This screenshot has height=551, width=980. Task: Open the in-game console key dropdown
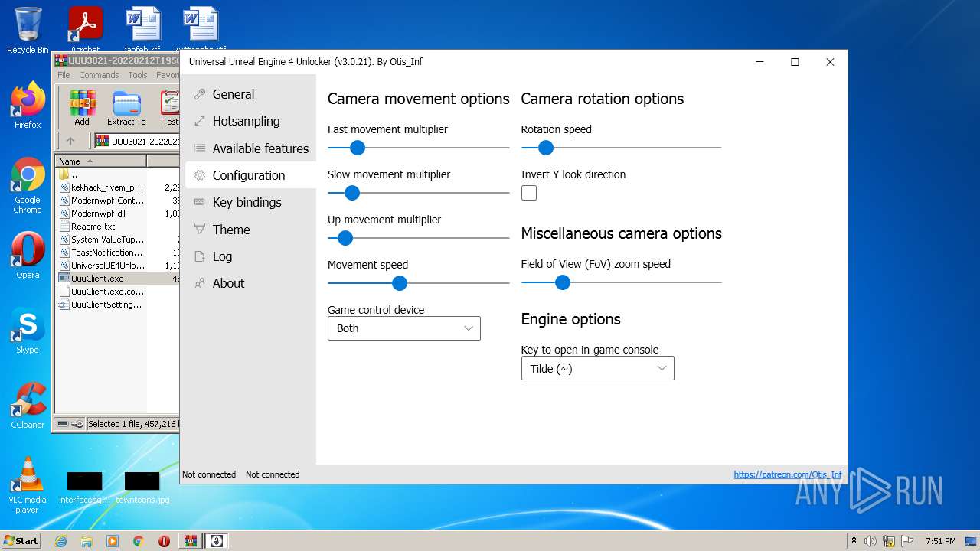pos(598,368)
